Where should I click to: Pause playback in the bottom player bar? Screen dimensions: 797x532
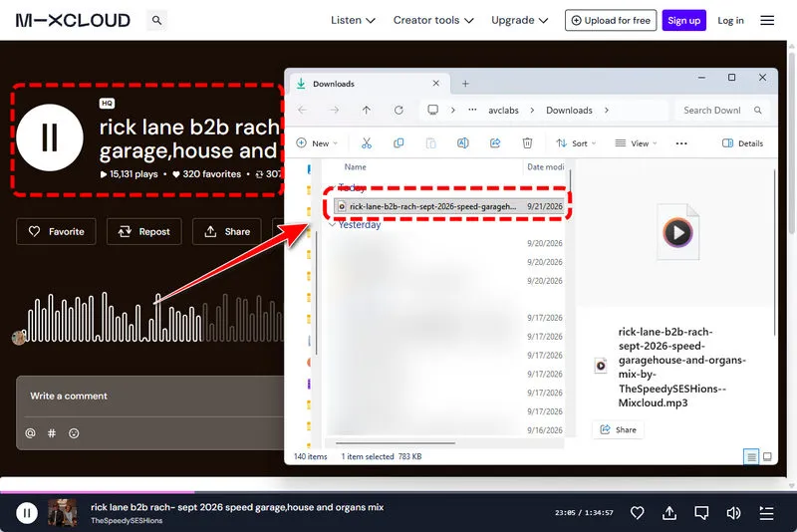[27, 513]
